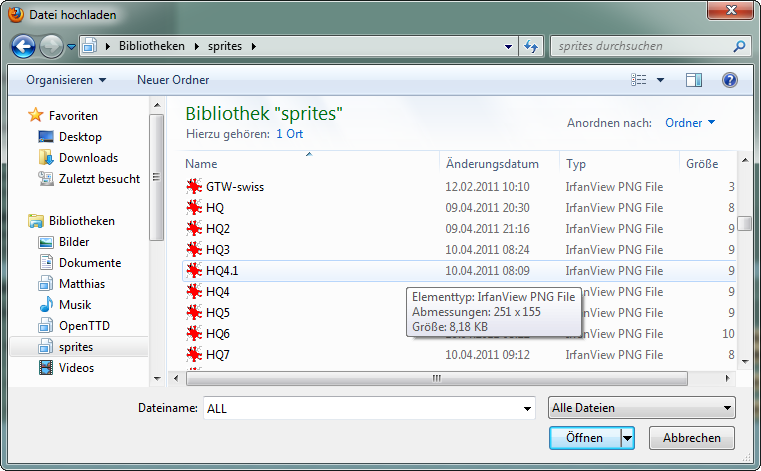Select the Videos library in sidebar
The image size is (761, 471).
[x=76, y=368]
